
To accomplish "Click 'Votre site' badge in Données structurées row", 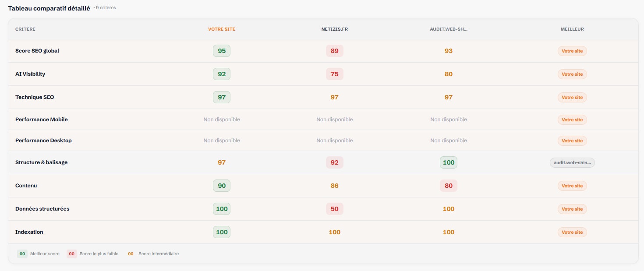I will point(572,209).
